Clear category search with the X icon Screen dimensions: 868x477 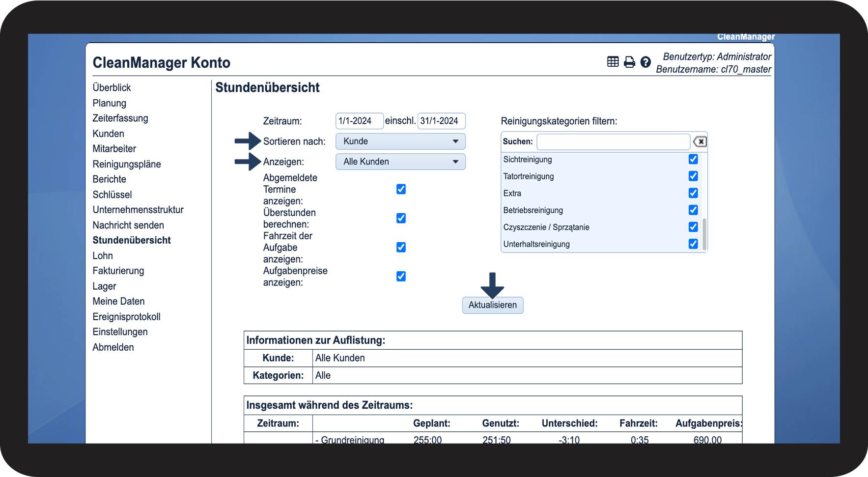coord(700,142)
